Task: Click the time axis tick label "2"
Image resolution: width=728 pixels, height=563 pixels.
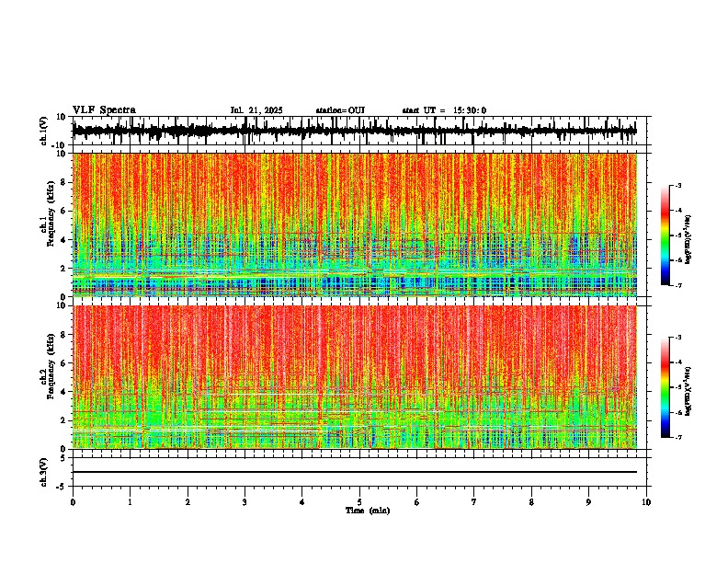Action: coord(188,502)
